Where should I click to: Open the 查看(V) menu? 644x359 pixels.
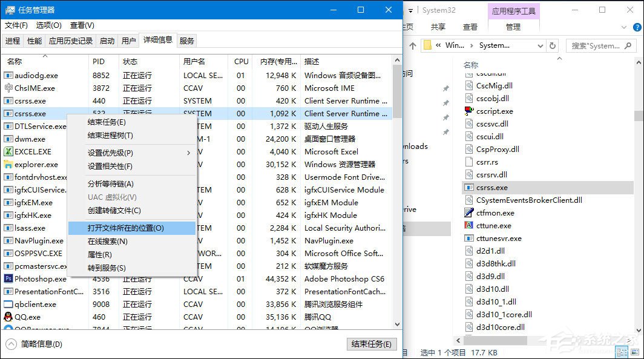point(82,25)
